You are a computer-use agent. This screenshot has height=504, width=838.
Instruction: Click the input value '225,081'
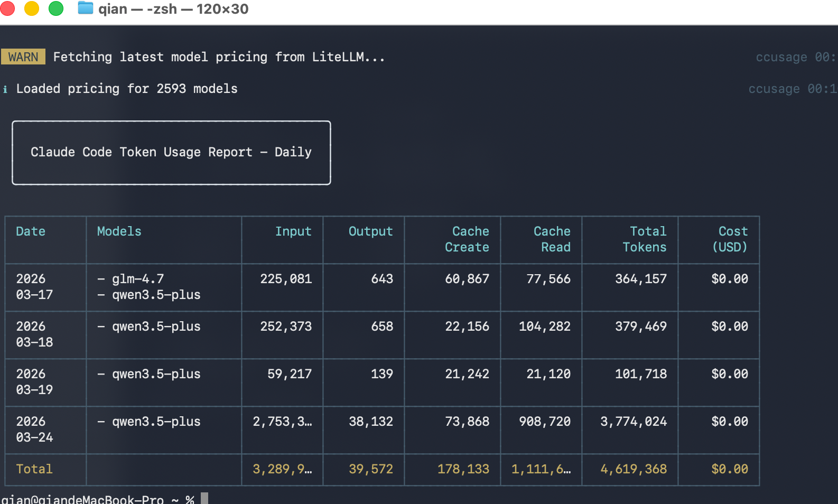(x=286, y=279)
